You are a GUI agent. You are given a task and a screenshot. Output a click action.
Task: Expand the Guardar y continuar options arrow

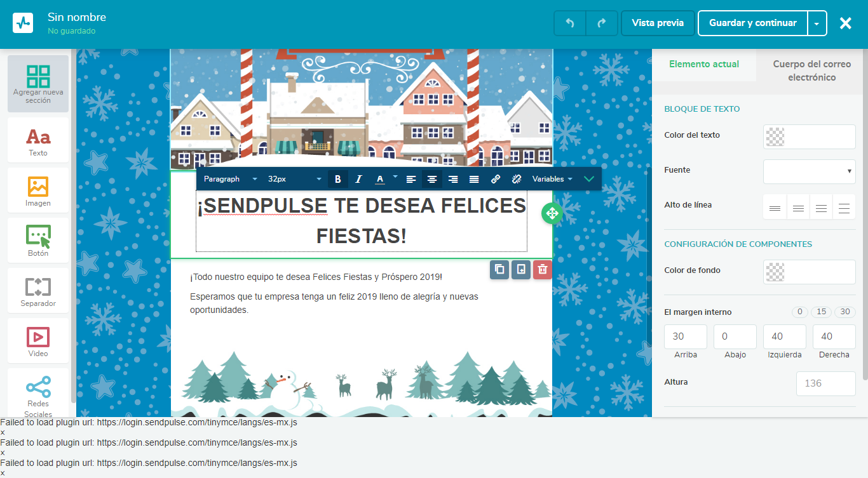click(x=817, y=23)
